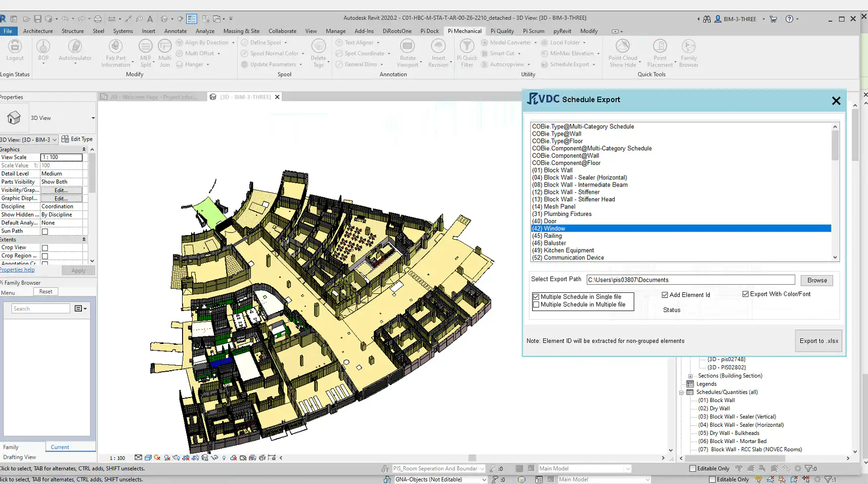Click the Print icon in quick access toolbar

point(98,19)
